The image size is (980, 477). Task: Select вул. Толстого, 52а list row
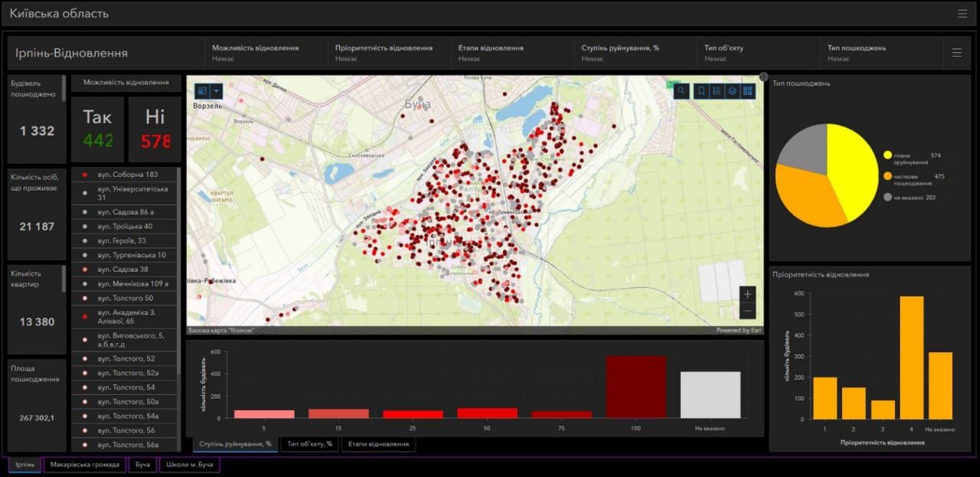(124, 373)
